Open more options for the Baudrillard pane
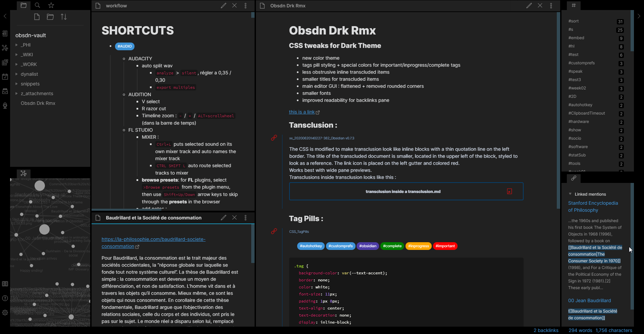 pos(246,218)
